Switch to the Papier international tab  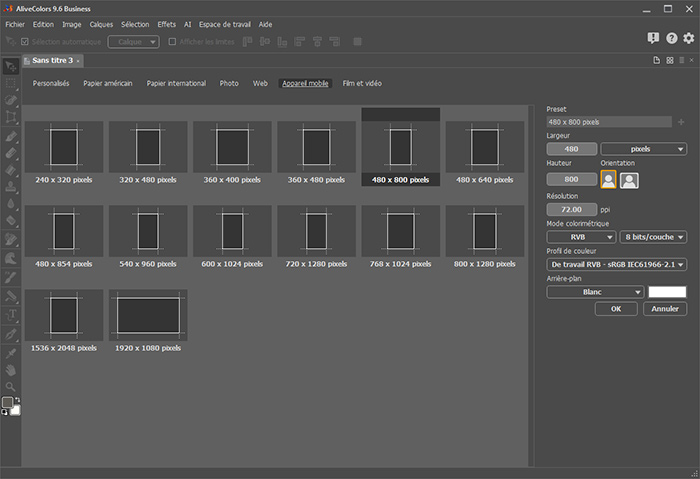click(176, 83)
